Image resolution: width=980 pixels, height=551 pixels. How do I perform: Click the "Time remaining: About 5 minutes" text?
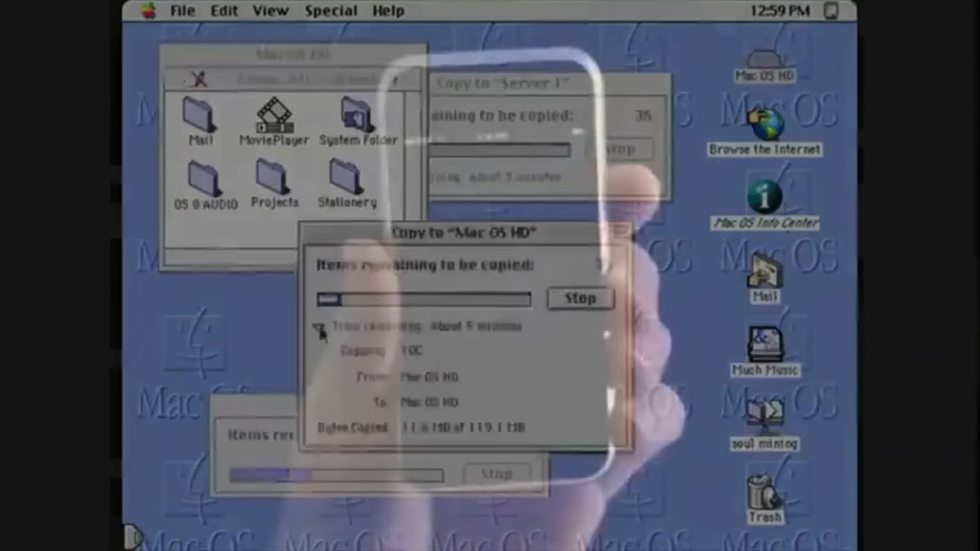(x=426, y=327)
